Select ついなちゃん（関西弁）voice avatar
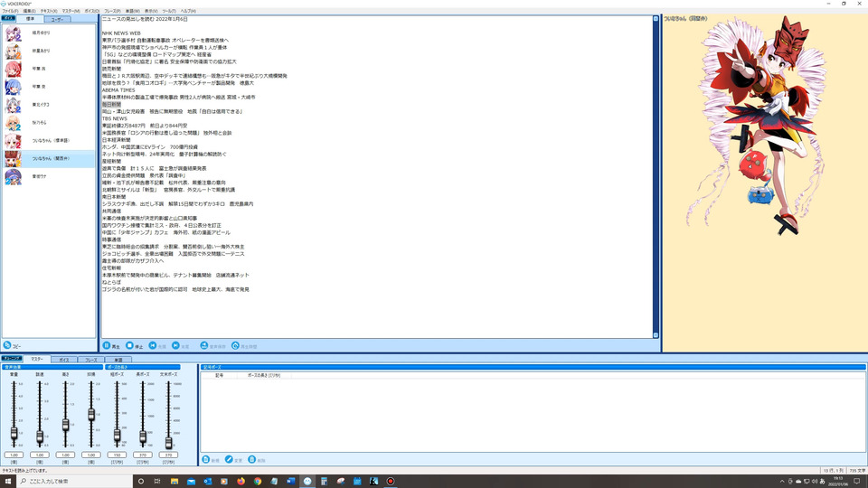 [x=13, y=159]
